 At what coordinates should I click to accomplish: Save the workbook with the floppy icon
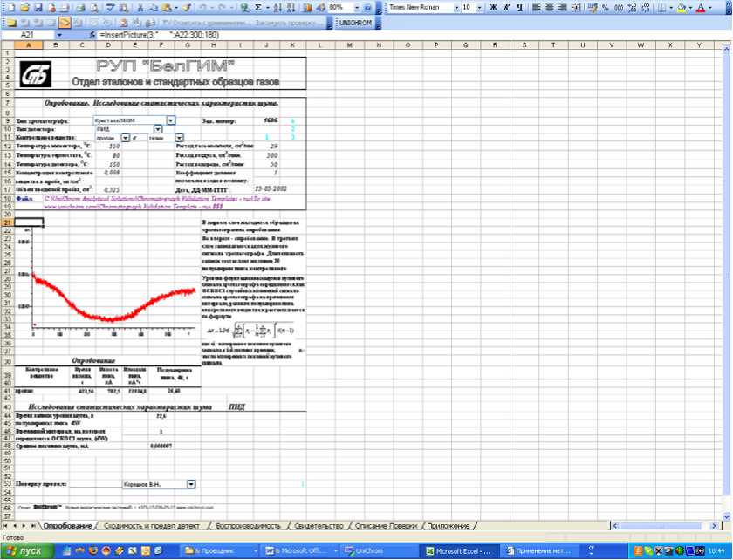tap(38, 8)
